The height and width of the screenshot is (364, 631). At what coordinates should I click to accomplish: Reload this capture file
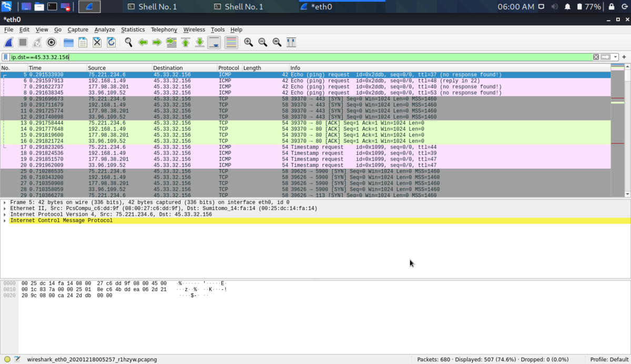coord(111,43)
